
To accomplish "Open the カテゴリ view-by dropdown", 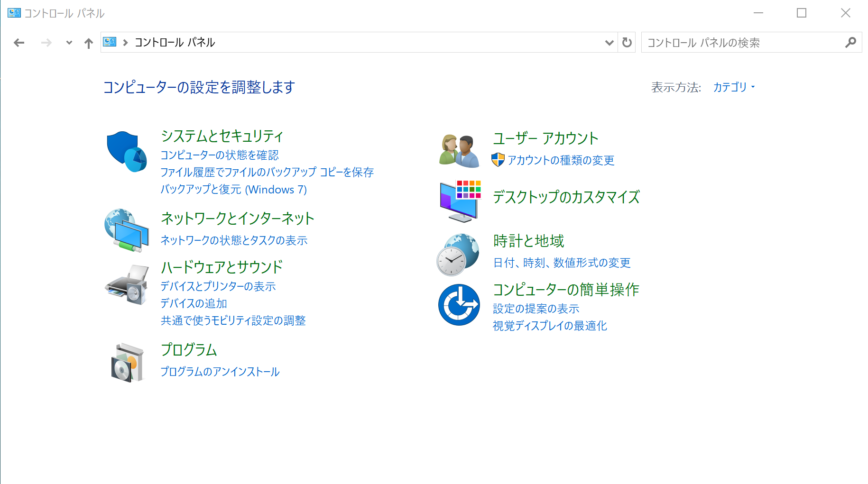I will 733,87.
